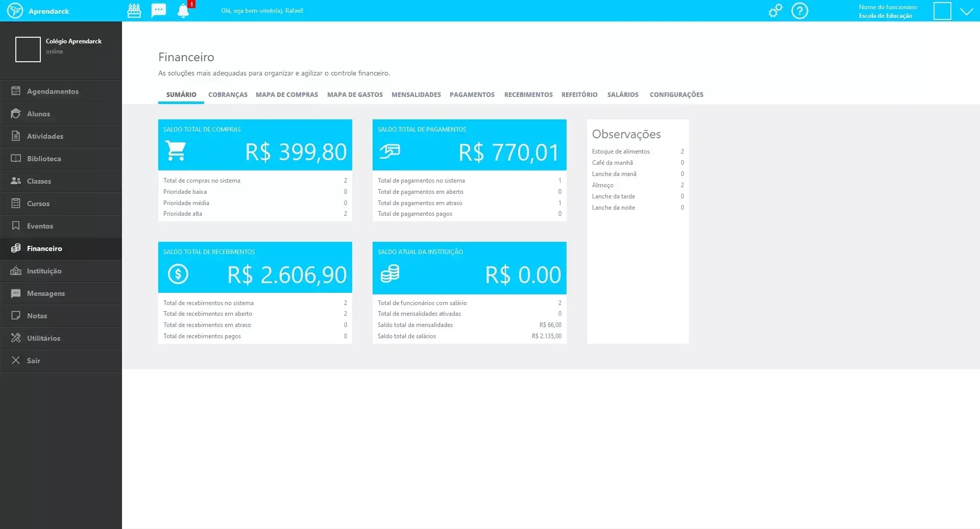Click the R$ 770,01 payments total

point(509,152)
